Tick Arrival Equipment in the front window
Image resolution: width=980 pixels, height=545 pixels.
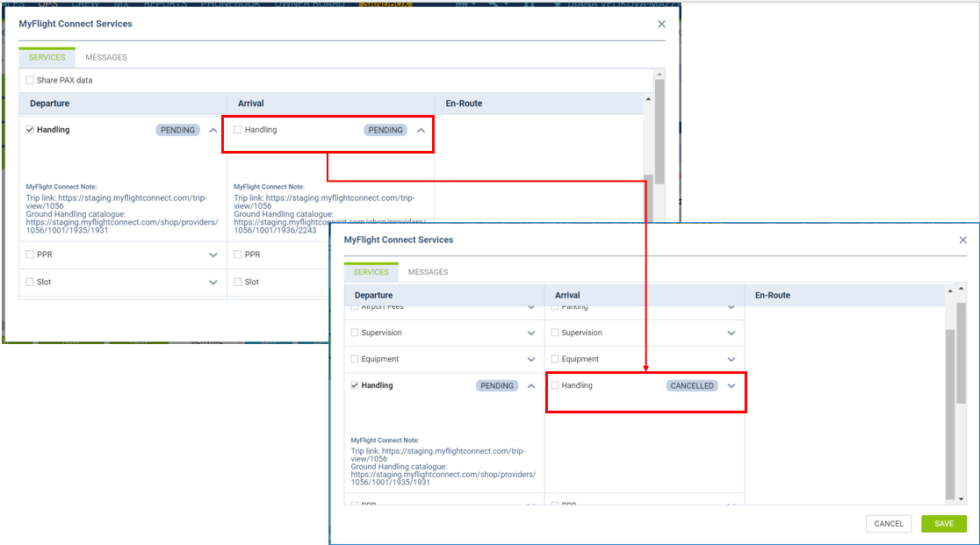point(554,359)
